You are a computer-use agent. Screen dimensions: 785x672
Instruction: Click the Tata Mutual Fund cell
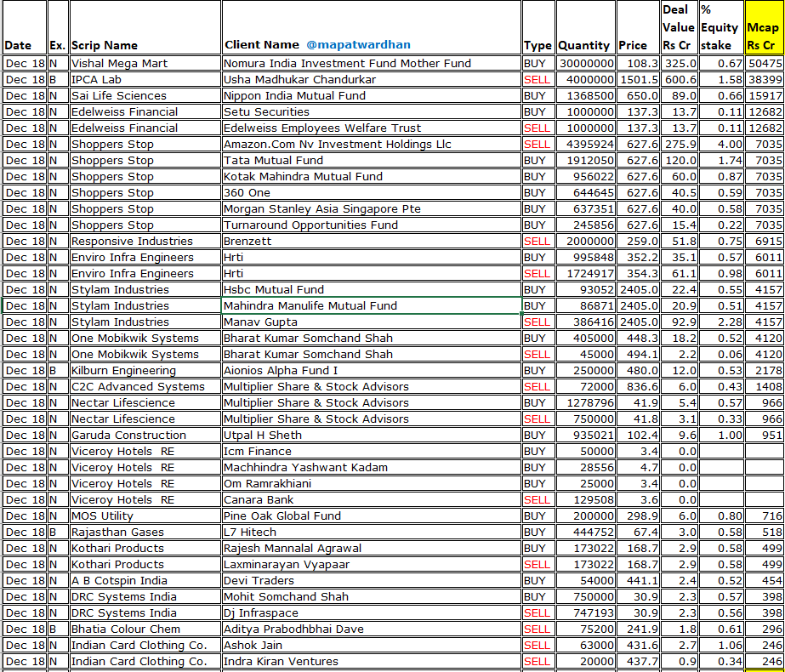(x=372, y=160)
